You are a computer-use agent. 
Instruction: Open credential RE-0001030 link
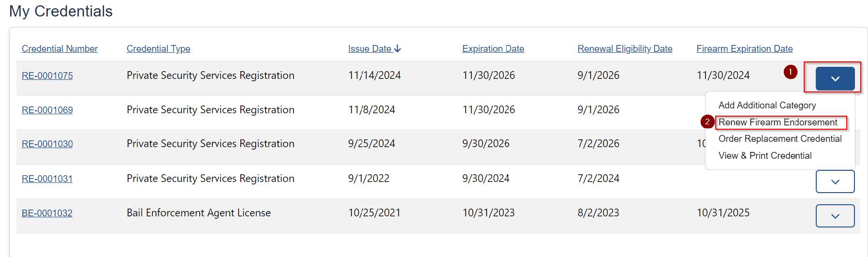pos(47,144)
